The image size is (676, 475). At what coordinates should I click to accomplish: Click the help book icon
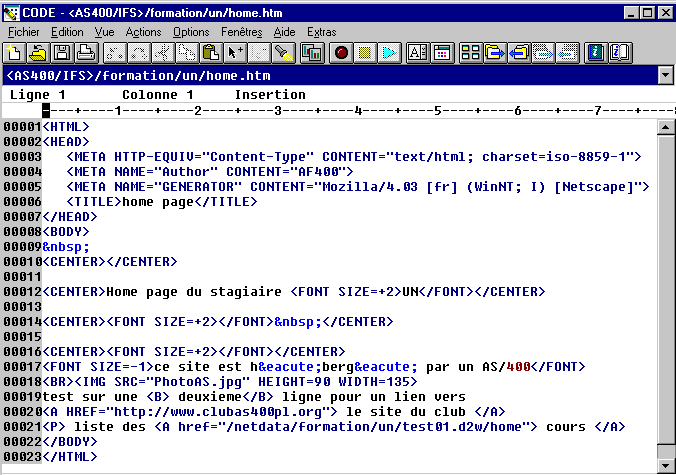tap(620, 52)
